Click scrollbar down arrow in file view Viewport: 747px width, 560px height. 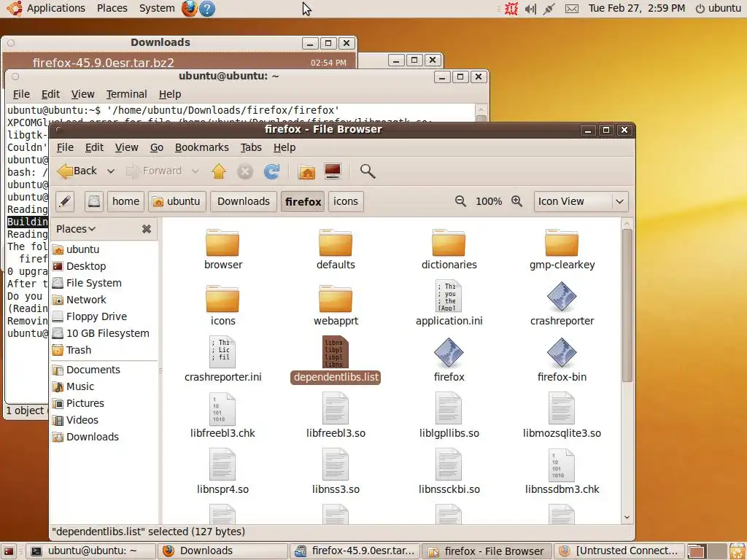pos(627,517)
